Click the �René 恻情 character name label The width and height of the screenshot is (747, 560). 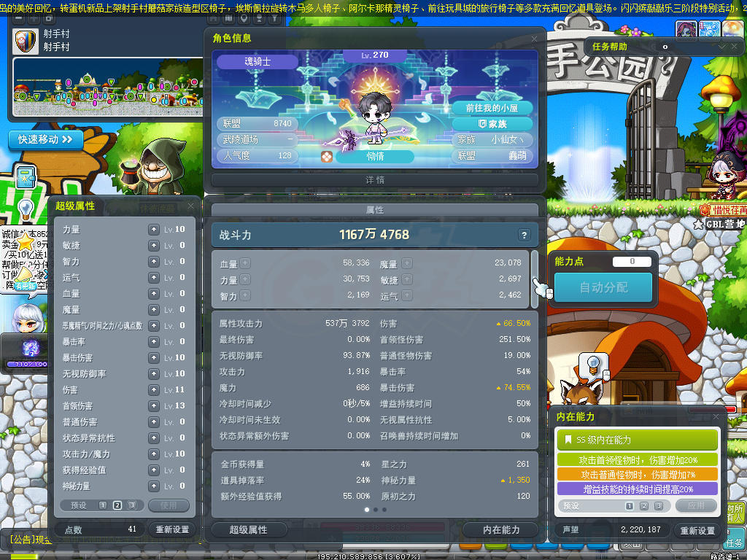(375, 156)
